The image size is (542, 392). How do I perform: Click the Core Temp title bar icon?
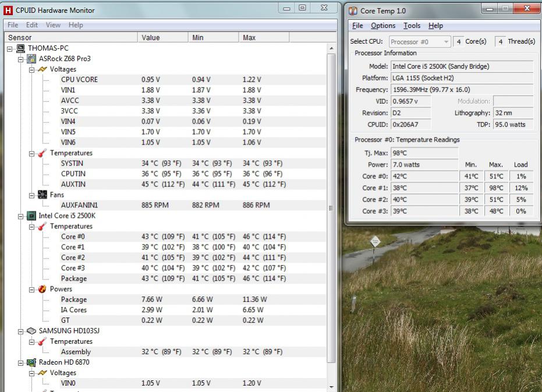pos(353,11)
